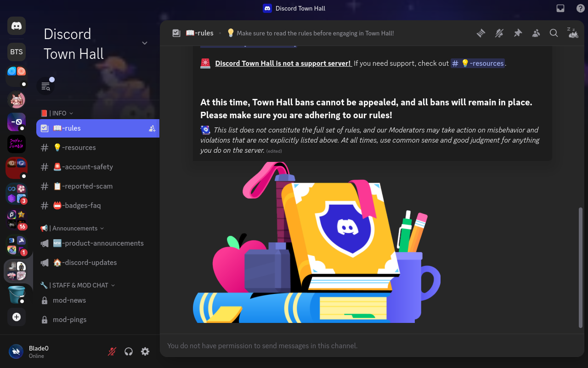Click the Help question mark icon

tap(581, 8)
